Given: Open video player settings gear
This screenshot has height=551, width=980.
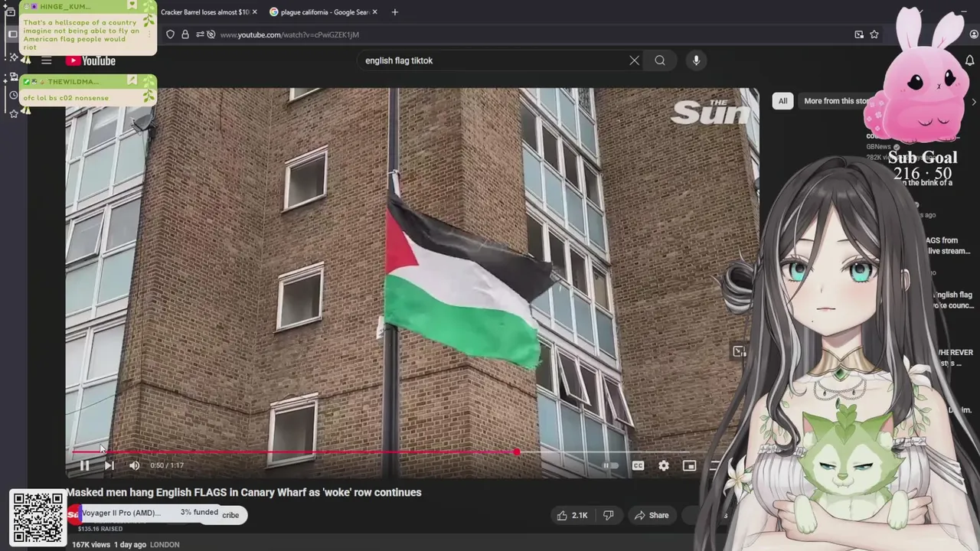Looking at the screenshot, I should (664, 465).
